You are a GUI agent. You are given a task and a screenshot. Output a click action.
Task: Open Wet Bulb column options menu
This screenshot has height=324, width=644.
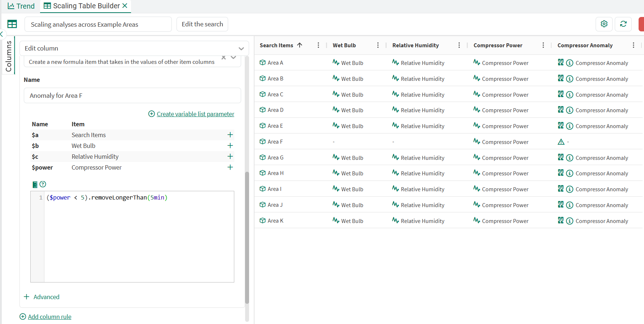click(378, 45)
